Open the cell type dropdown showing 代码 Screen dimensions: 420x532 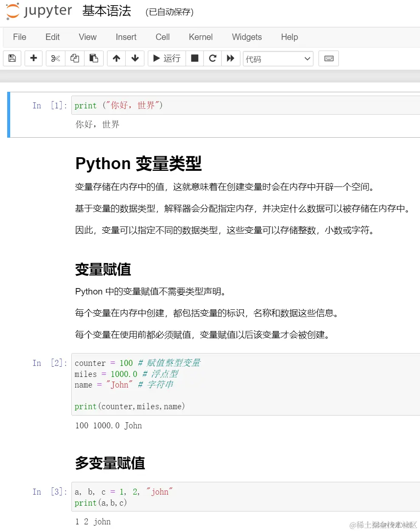[278, 58]
